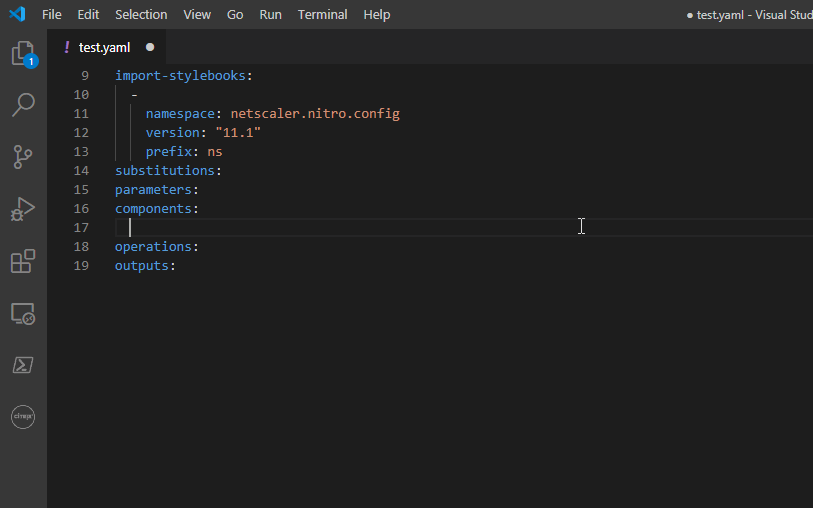
Task: Click the outputs key on line 19
Action: 142,266
